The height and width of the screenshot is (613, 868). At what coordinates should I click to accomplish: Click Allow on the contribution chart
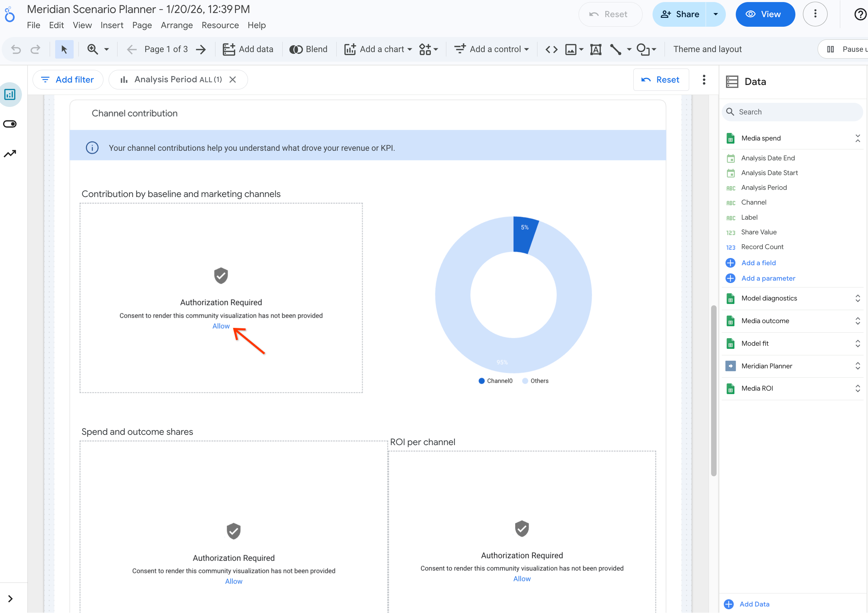pos(221,326)
